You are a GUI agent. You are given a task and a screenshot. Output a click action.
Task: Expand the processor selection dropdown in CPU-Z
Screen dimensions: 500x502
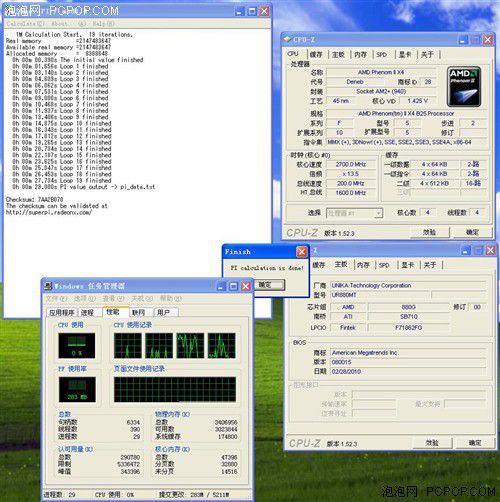click(x=378, y=213)
